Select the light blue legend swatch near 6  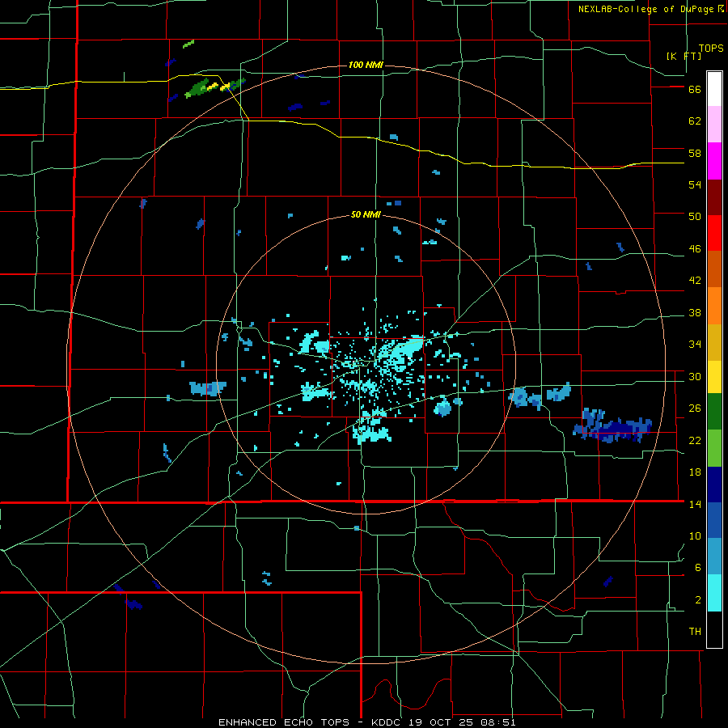(714, 557)
